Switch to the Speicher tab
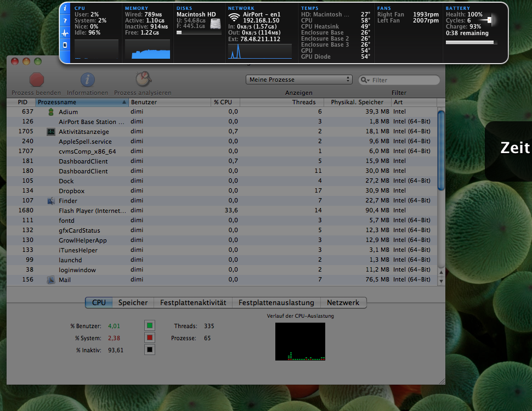The width and height of the screenshot is (532, 411). (133, 303)
